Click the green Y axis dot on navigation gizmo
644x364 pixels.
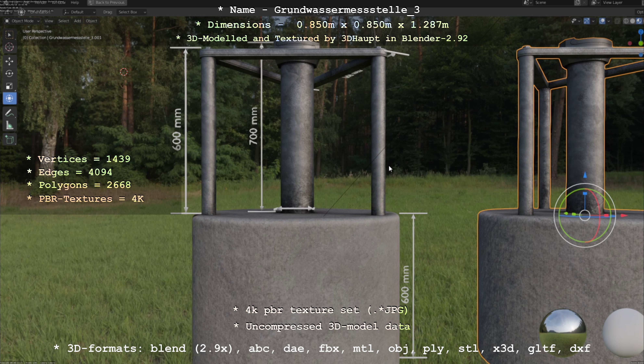(x=641, y=43)
